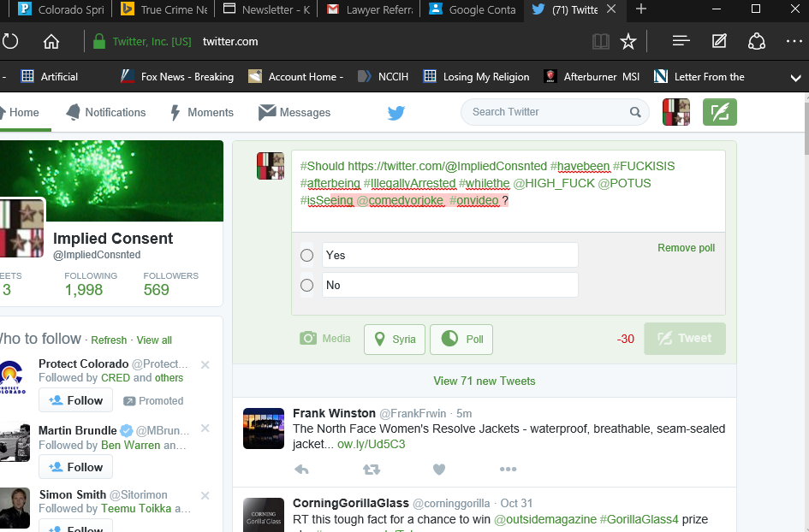The height and width of the screenshot is (532, 809).
Task: Open reading view book icon
Action: [601, 41]
